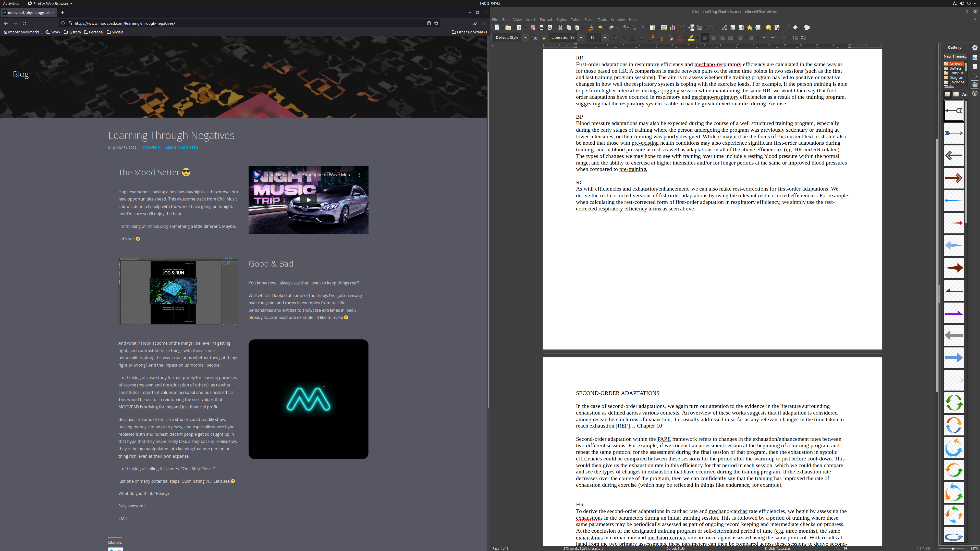Click Firefox reader view icon
The image size is (980, 551).
pos(429,23)
